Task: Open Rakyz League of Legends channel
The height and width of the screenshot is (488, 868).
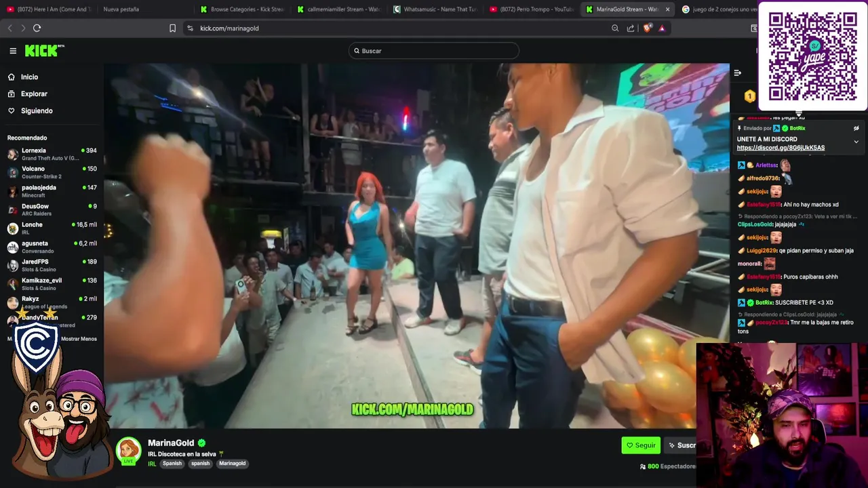Action: click(52, 302)
